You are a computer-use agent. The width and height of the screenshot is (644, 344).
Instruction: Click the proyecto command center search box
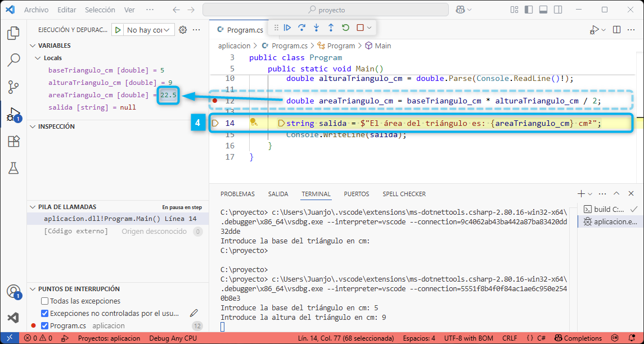(326, 10)
